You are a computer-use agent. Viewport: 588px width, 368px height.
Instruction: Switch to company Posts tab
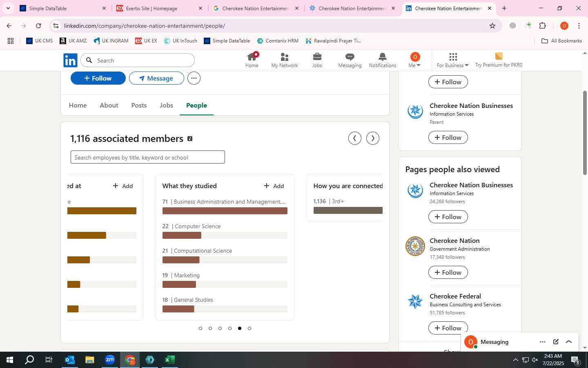139,105
